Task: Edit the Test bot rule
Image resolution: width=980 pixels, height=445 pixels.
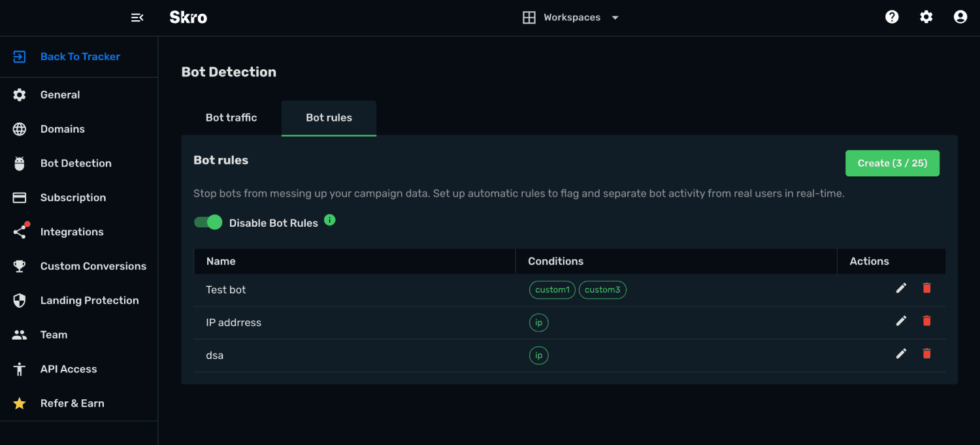Action: pos(901,288)
